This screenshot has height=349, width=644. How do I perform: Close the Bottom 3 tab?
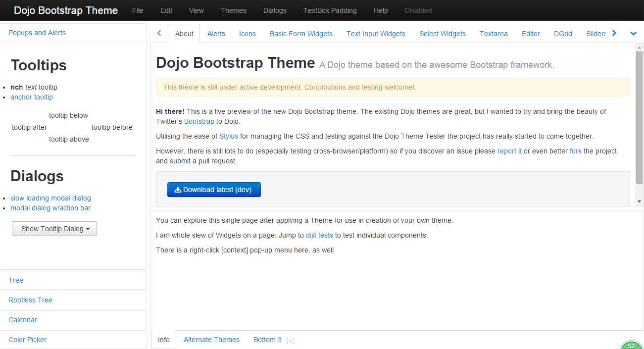click(291, 340)
